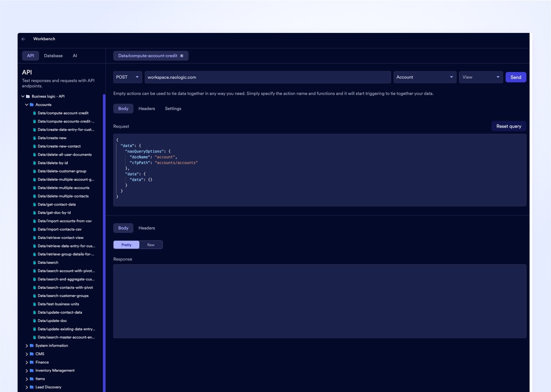This screenshot has width=551, height=392.
Task: Collapse the Business logic - API tree
Action: [23, 96]
